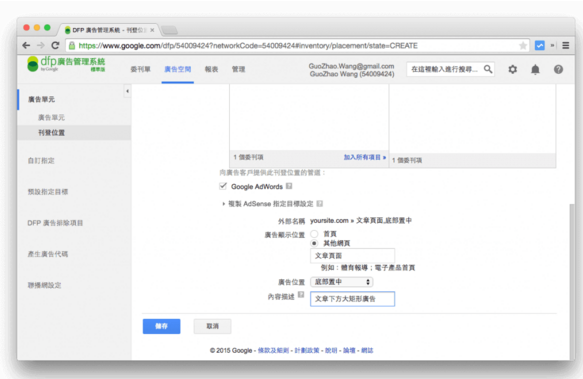Open 聯播網設定 in the sidebar
Image resolution: width=583 pixels, height=379 pixels.
point(44,285)
